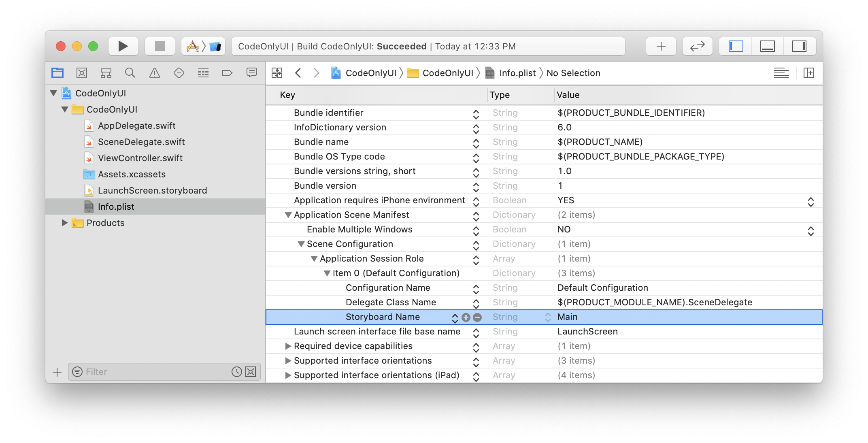Open the Report navigator
This screenshot has width=868, height=443.
pyautogui.click(x=252, y=73)
